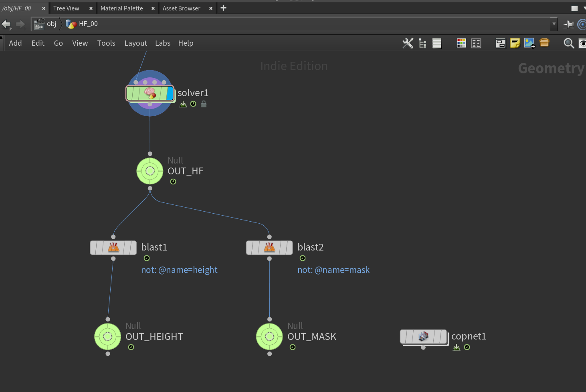The height and width of the screenshot is (392, 586).
Task: Open the Labs menu
Action: pos(163,43)
